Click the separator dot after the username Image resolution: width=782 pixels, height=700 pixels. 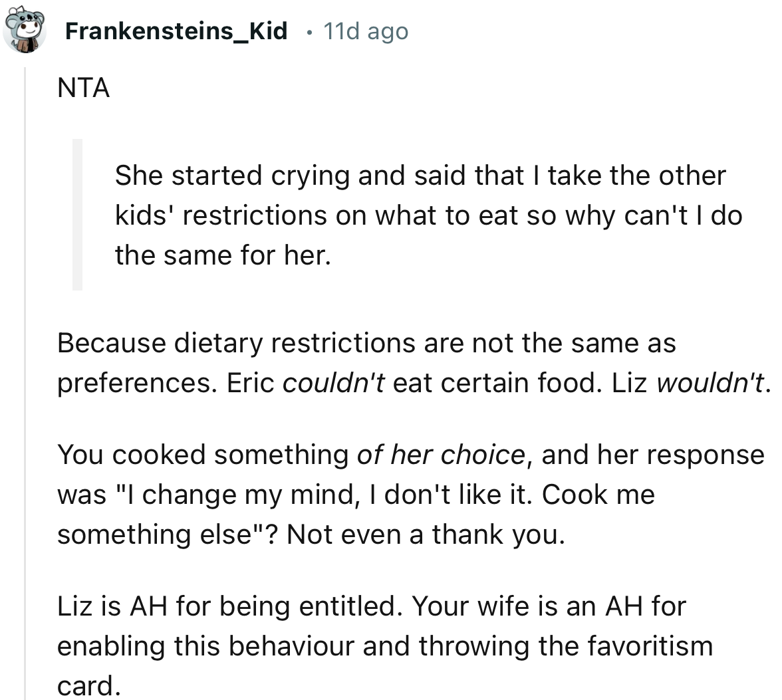[x=310, y=31]
